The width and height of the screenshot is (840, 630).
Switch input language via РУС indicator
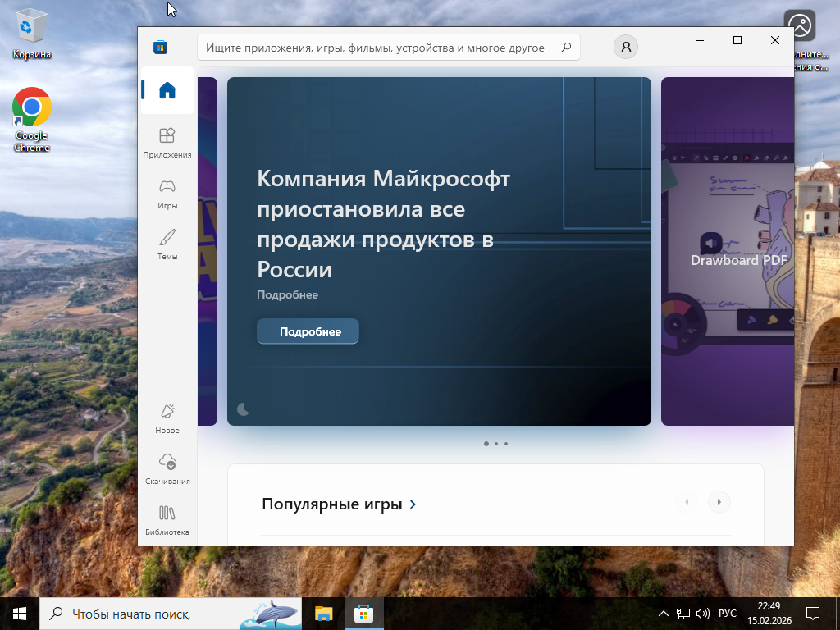[728, 614]
